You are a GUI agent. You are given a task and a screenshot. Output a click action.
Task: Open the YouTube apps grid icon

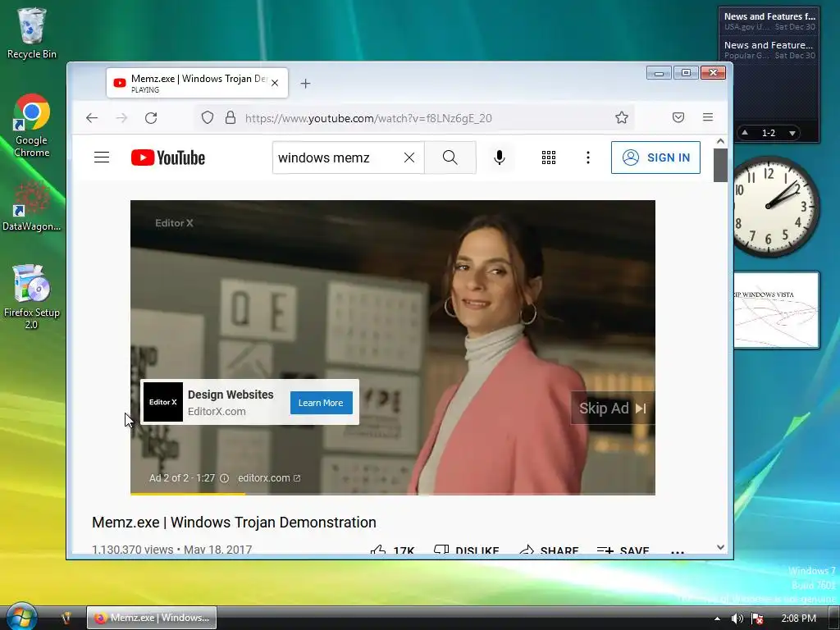coord(549,157)
